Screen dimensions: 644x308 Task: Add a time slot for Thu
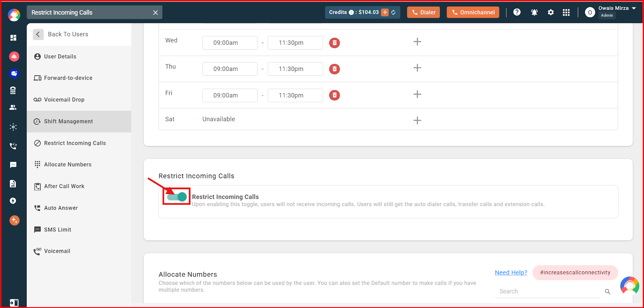coord(417,68)
